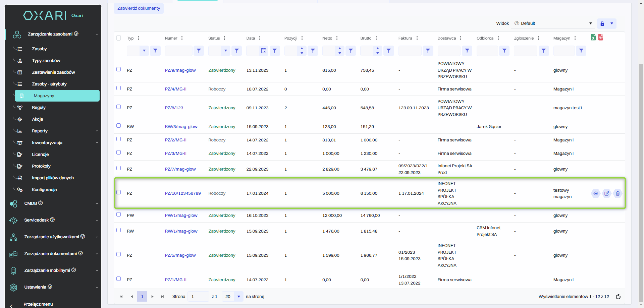Go to Typy zasobów menu item
This screenshot has width=644, height=308.
46,61
